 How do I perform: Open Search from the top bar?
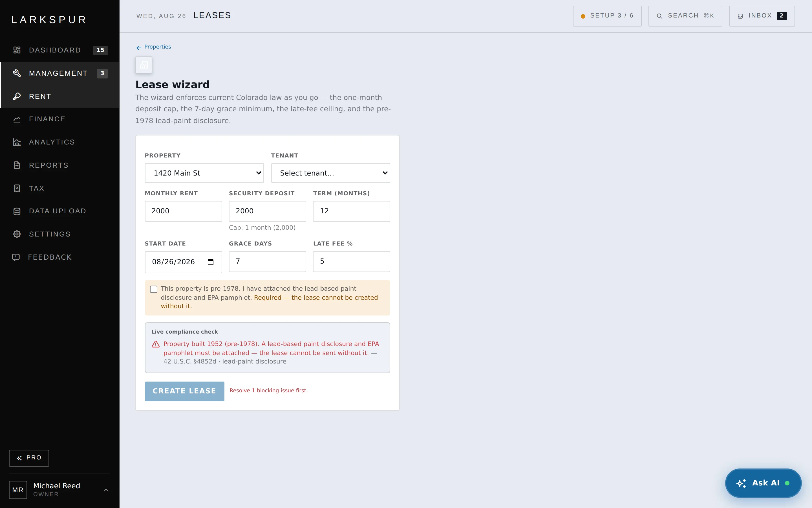(x=685, y=16)
